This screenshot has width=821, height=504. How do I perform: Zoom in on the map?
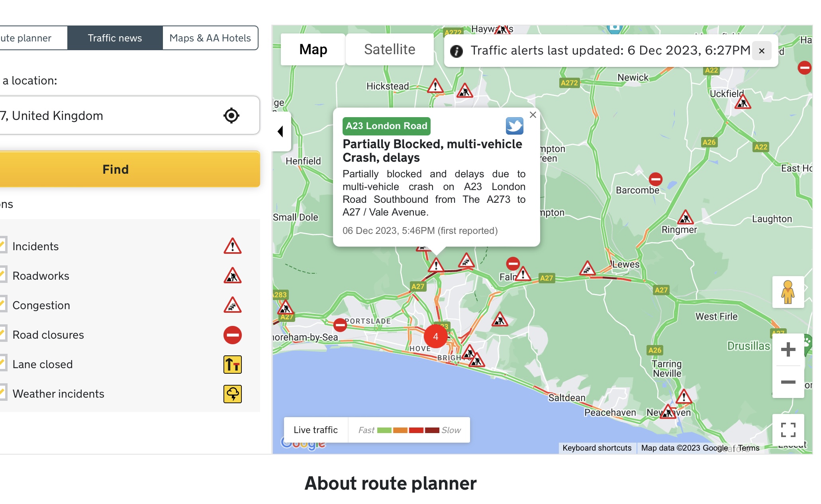click(x=788, y=350)
